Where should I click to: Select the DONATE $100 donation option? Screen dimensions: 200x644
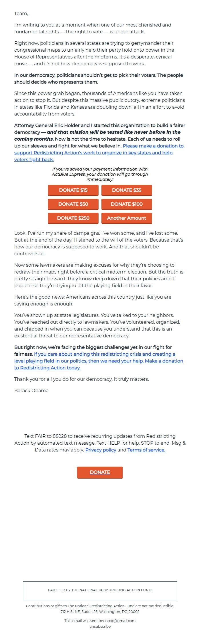(x=127, y=204)
